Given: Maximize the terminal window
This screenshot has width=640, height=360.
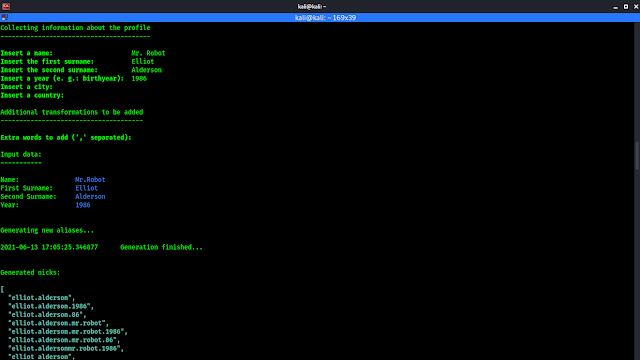Looking at the screenshot, I should click(626, 7).
